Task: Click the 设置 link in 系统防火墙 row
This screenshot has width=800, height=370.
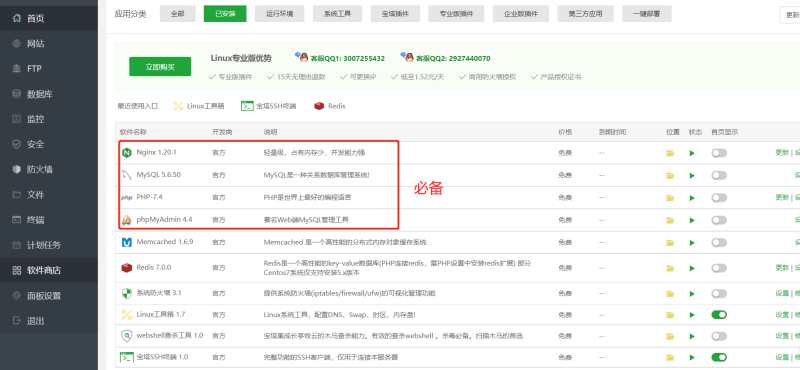Action: click(782, 293)
